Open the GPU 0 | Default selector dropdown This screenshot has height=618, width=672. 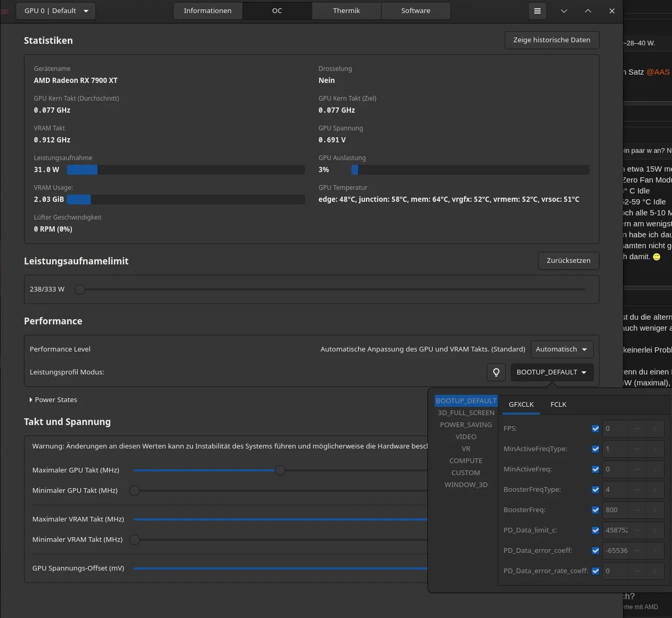[56, 11]
